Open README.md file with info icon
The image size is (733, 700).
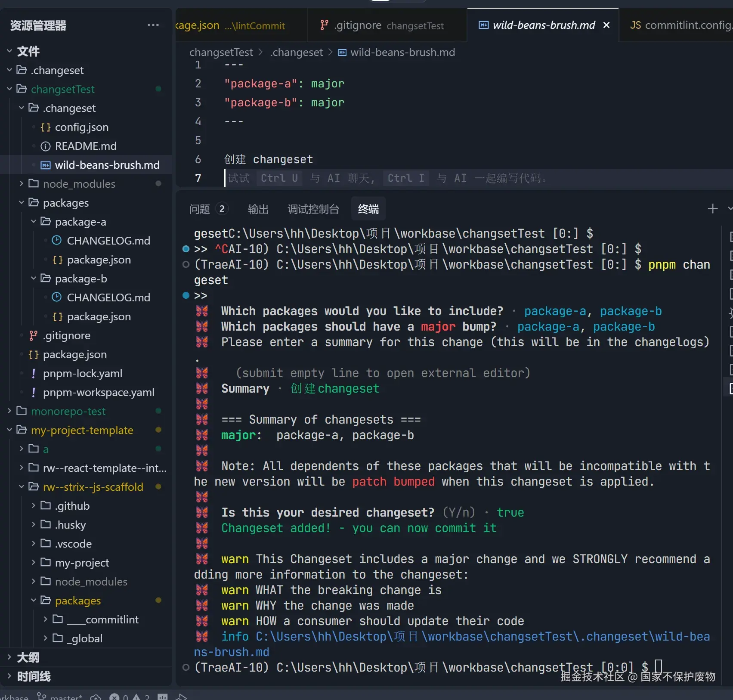85,146
